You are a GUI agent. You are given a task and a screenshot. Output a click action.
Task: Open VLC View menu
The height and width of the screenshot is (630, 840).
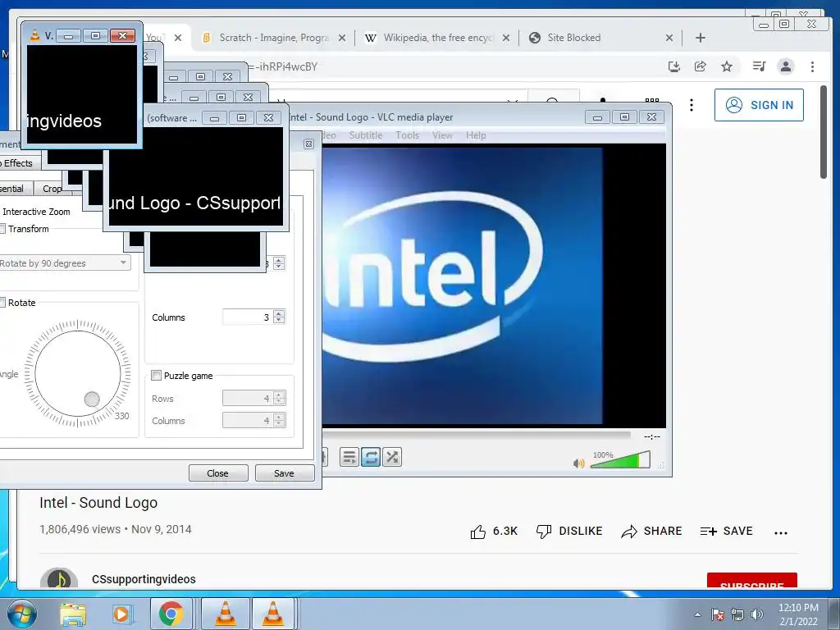coord(442,135)
